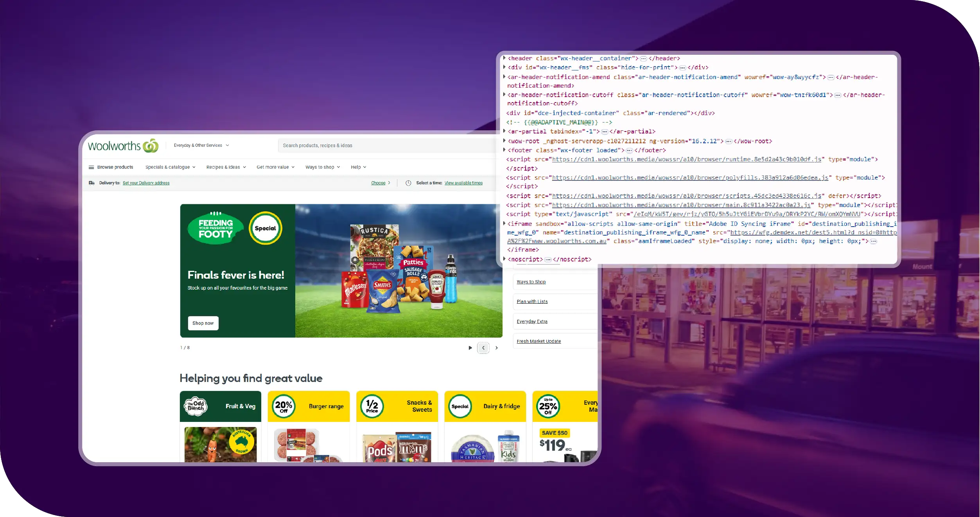Screen dimensions: 980x517
Task: Expand the header element node
Action: coord(504,58)
